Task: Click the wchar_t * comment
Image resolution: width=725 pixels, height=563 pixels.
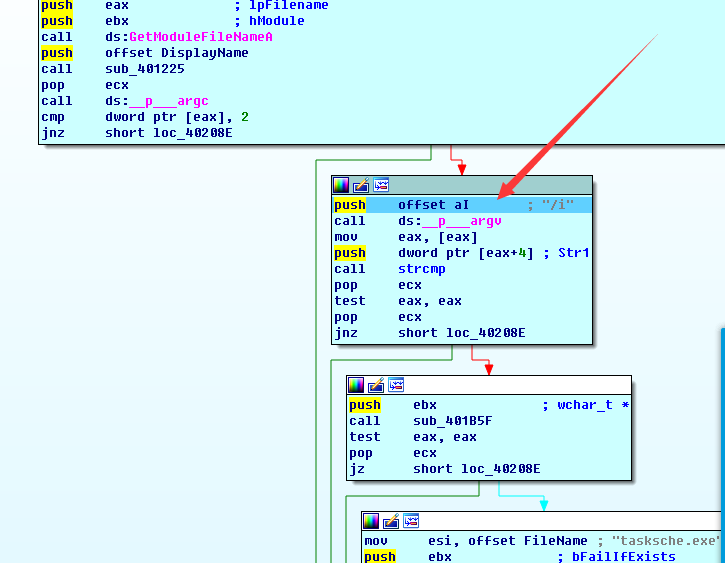Action: pos(593,405)
